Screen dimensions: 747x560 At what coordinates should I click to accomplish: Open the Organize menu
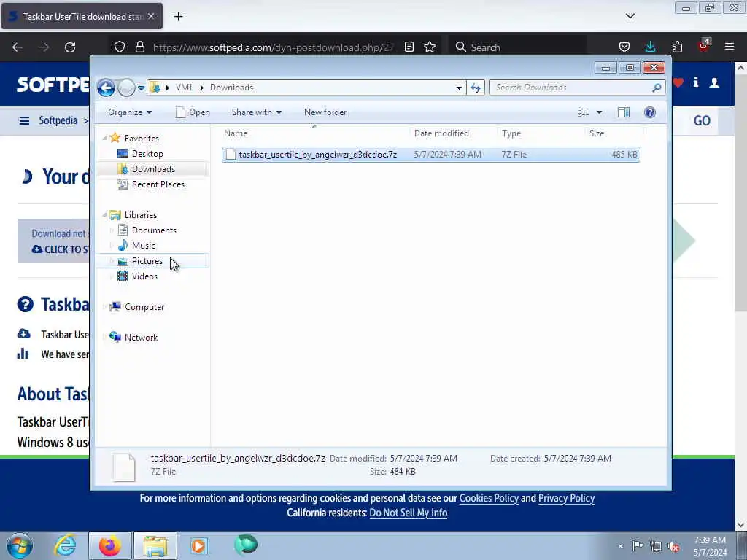[x=130, y=112]
